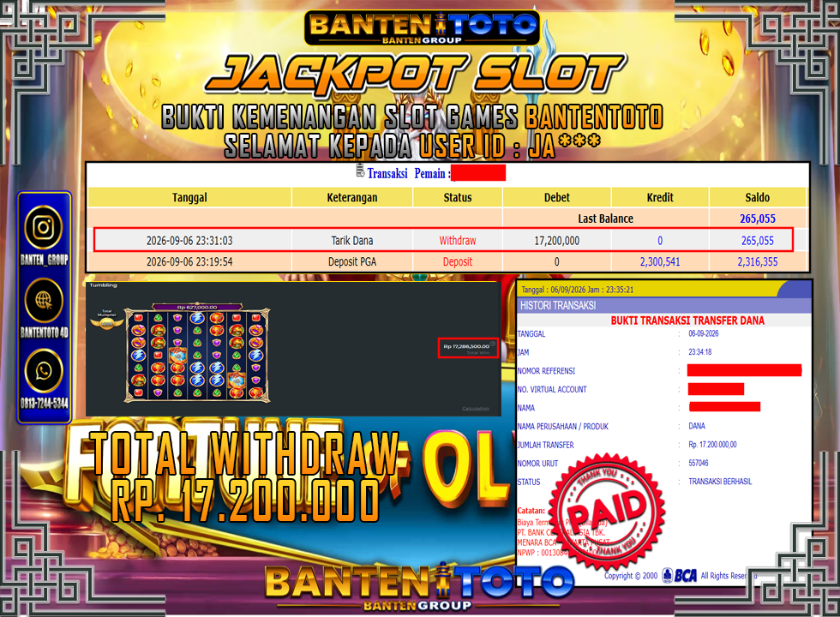
Task: Click the Instagram icon in sidebar
Action: 44,227
